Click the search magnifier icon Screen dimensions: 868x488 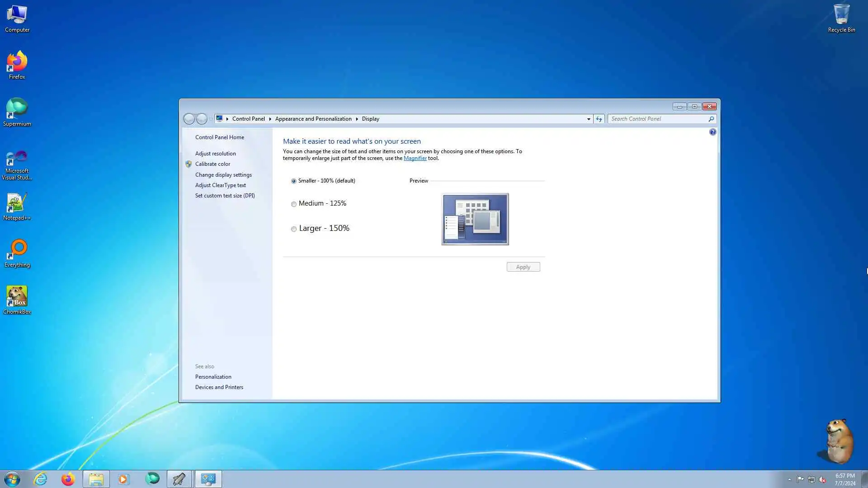coord(711,119)
